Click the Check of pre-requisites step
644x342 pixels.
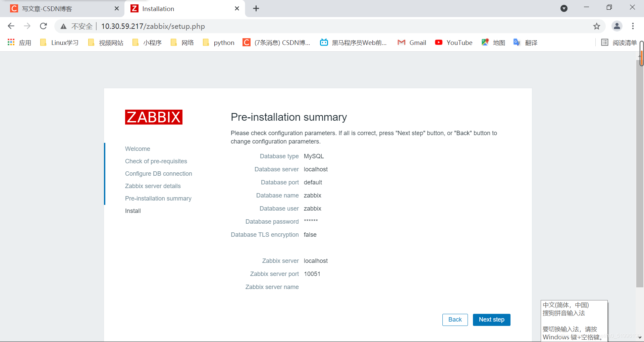[156, 161]
